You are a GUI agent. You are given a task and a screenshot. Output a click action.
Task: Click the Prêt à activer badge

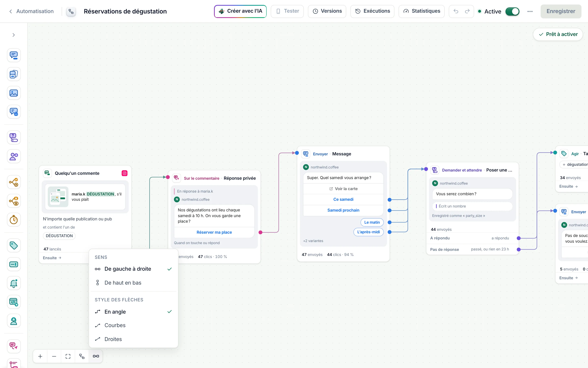pyautogui.click(x=558, y=34)
